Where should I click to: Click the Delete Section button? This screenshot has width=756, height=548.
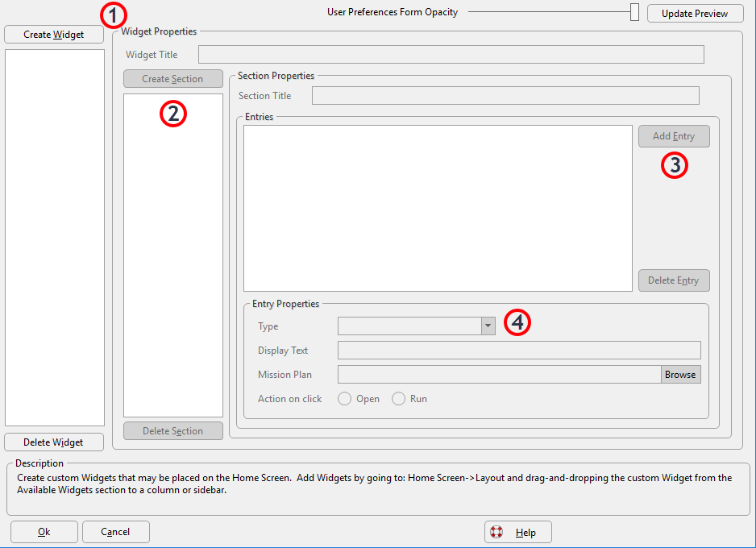[x=173, y=431]
